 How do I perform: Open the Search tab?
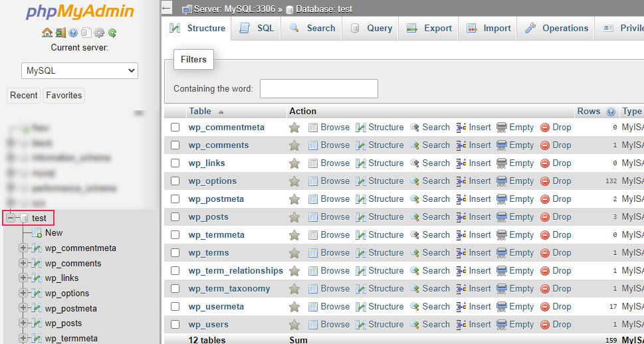pos(312,29)
